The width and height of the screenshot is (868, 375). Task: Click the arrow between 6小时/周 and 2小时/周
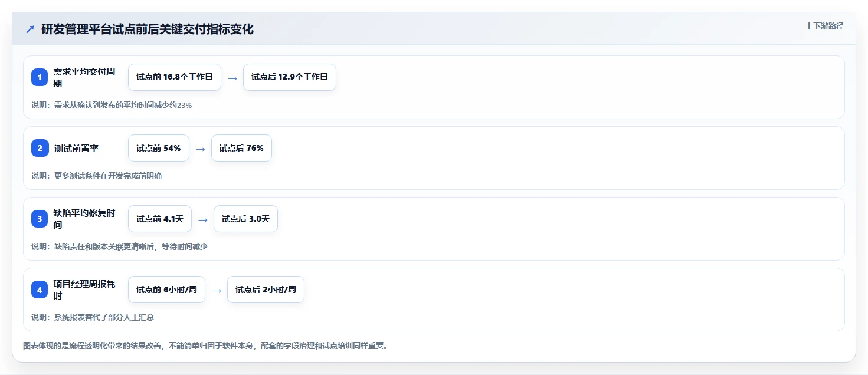click(217, 290)
